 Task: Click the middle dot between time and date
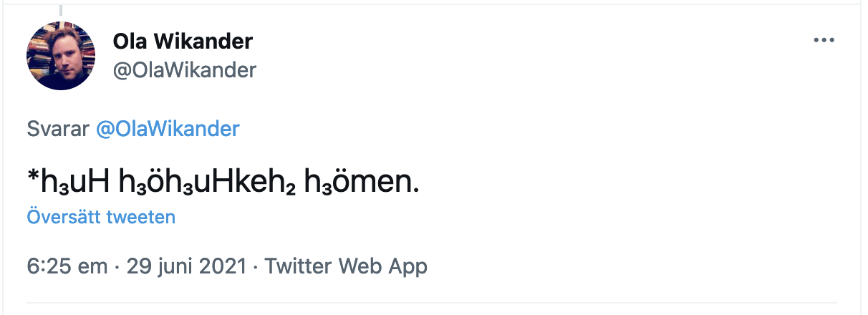tap(117, 267)
